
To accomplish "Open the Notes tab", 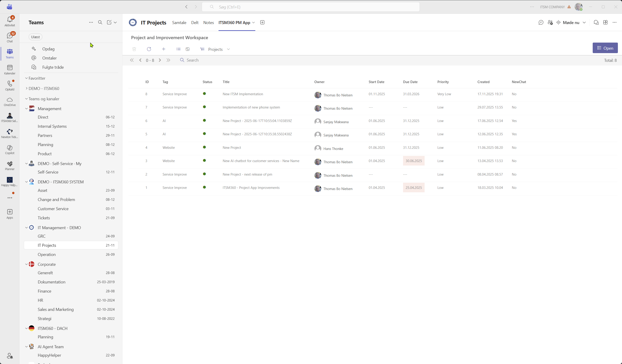I will coord(208,22).
